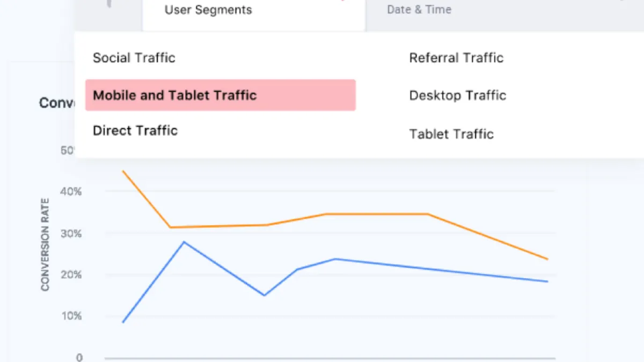Choose Desktop Traffic option

[458, 95]
